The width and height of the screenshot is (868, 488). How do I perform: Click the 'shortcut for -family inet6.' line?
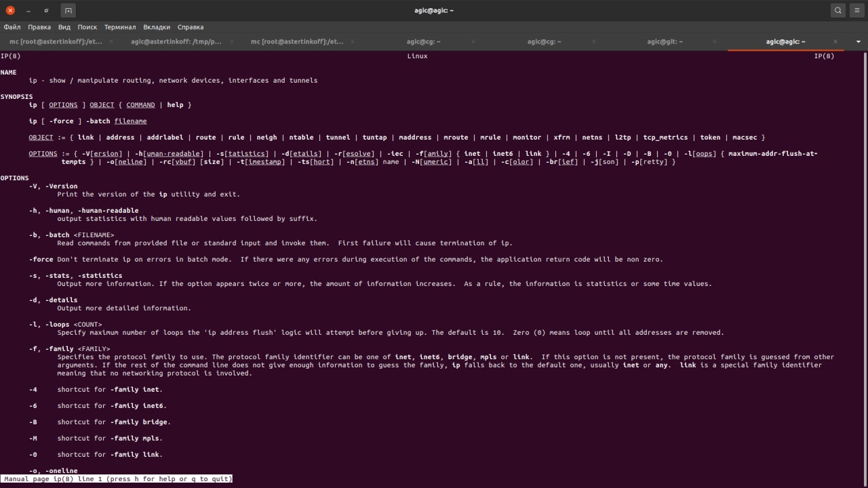coord(112,406)
